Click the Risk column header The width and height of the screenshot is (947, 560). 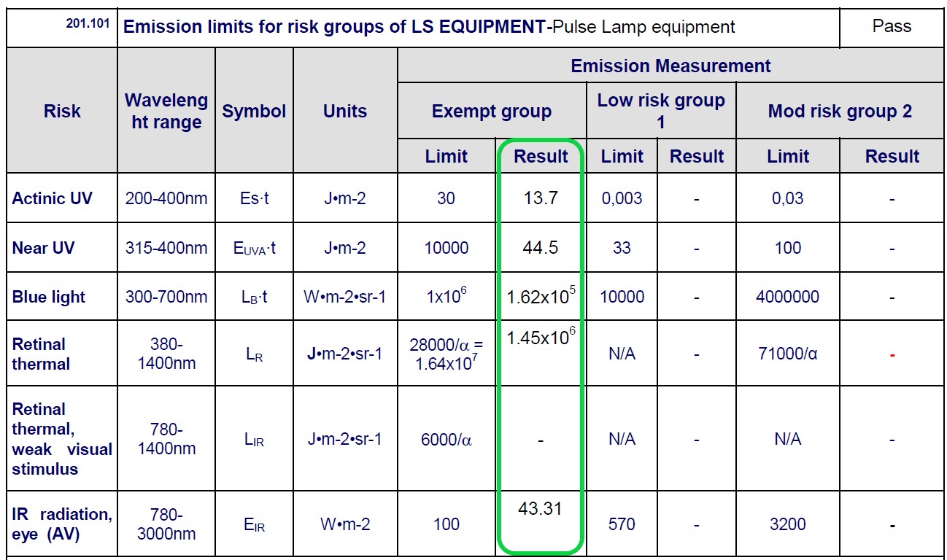(x=62, y=112)
